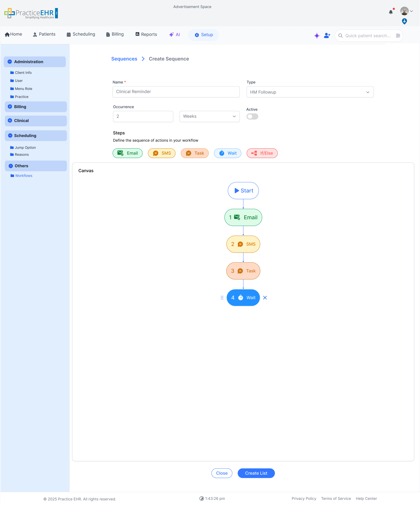Screen dimensions: 420x506
Task: Click the Create List button
Action: [x=256, y=473]
